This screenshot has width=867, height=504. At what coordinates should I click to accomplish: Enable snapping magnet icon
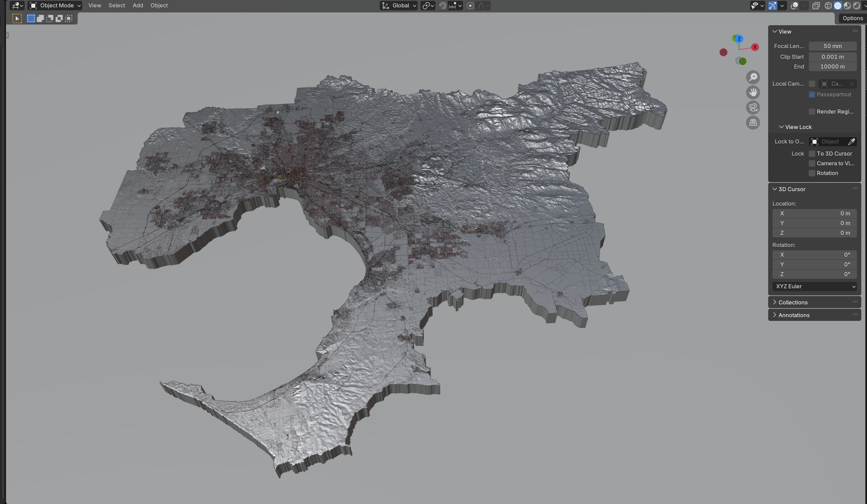(443, 5)
